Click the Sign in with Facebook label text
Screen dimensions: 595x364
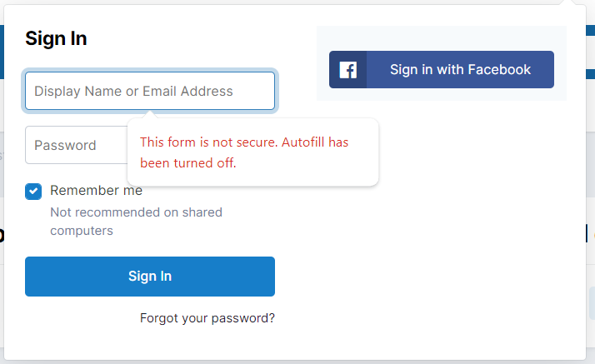pos(460,70)
